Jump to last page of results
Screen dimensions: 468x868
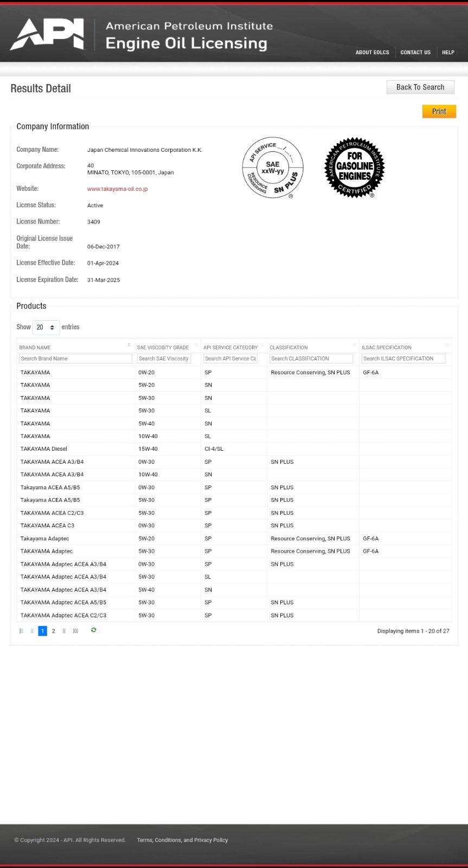[x=75, y=631]
